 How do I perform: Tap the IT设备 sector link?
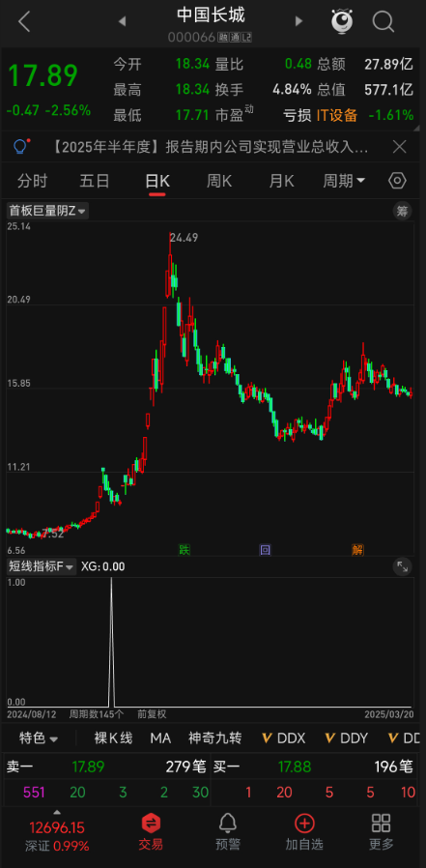tap(337, 115)
